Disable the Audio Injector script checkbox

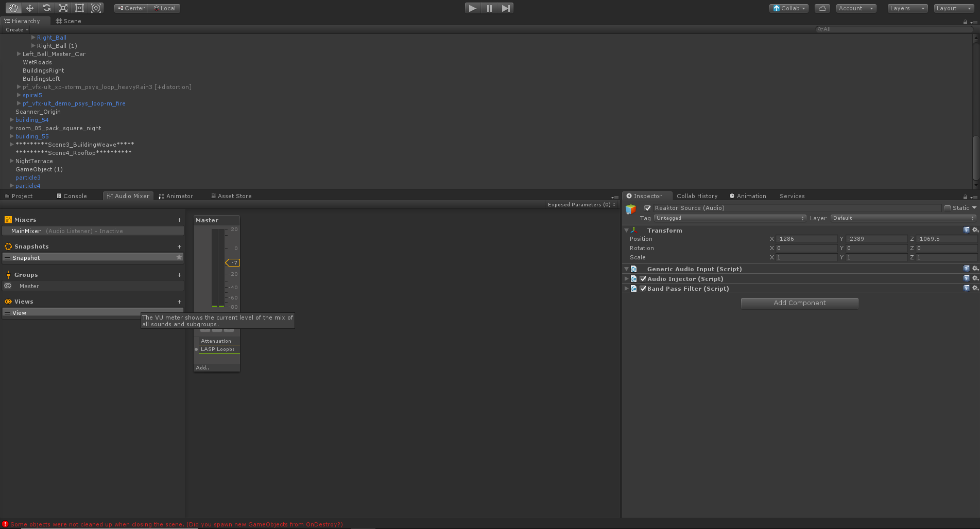643,278
